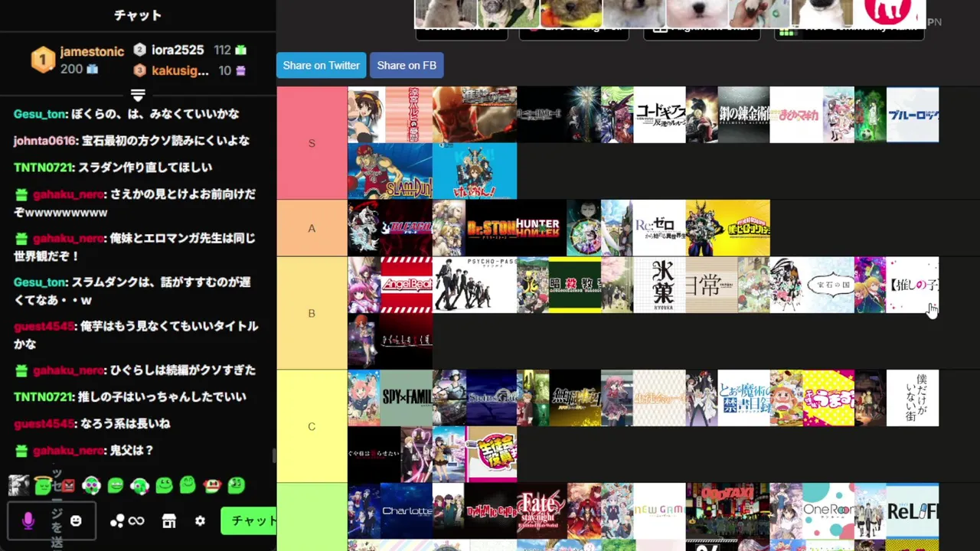Viewport: 980px width, 551px height.
Task: Select the green laughing blob emote
Action: click(116, 485)
